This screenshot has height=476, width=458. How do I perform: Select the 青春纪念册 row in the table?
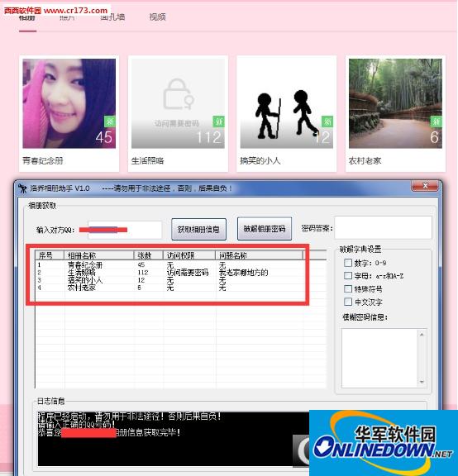tap(170, 265)
